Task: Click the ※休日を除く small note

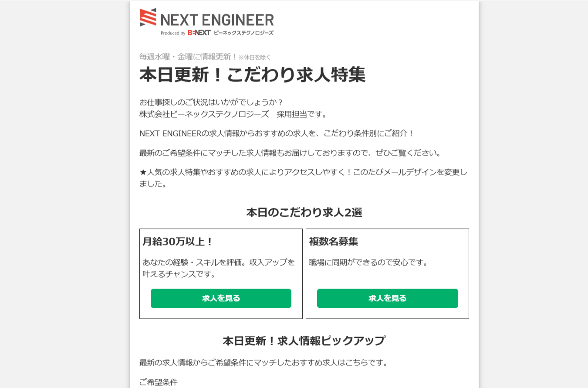Action: (x=255, y=58)
